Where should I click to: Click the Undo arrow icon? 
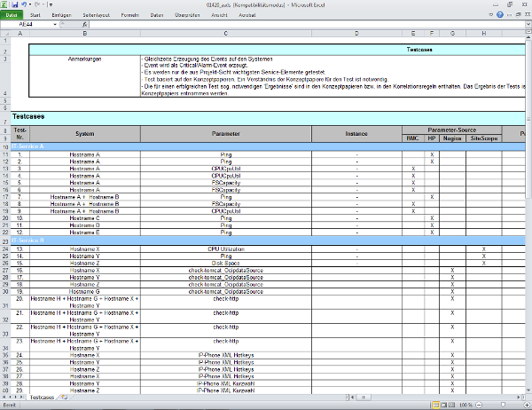pos(24,4)
